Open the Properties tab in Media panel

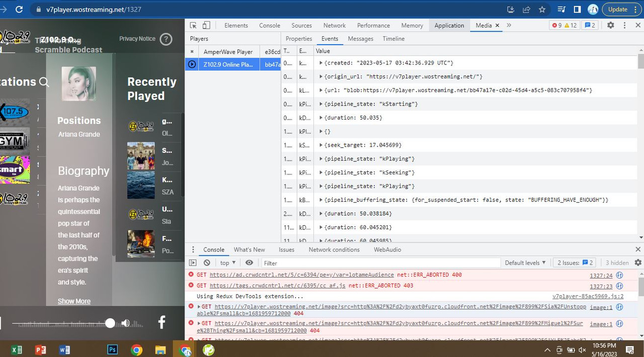click(x=299, y=39)
